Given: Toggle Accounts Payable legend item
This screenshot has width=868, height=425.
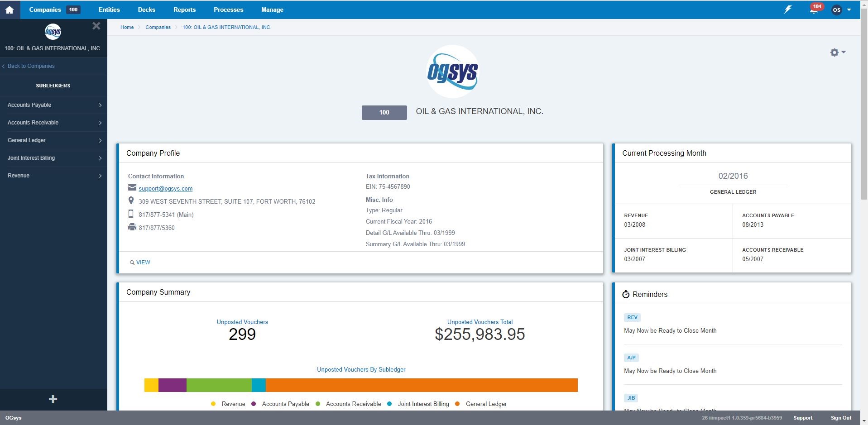Looking at the screenshot, I should 280,404.
